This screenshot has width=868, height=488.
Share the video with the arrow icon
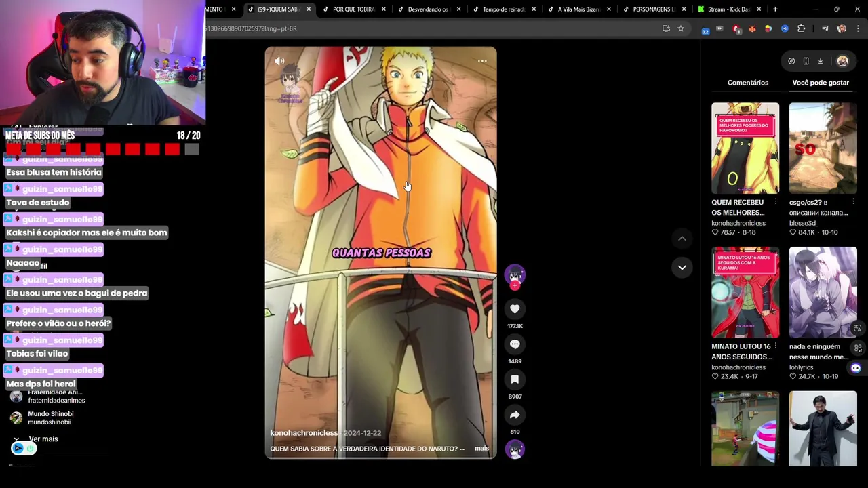[x=515, y=415]
